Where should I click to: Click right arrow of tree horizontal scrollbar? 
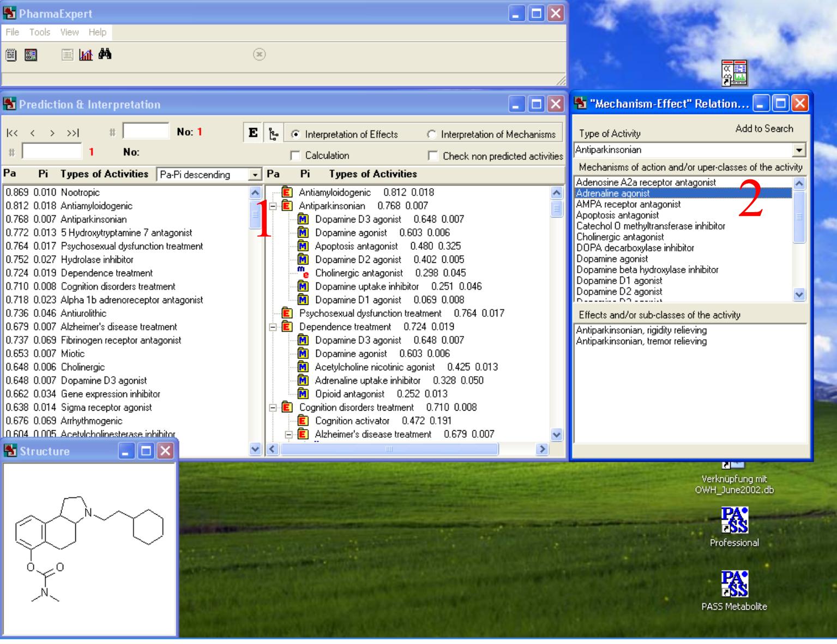coord(542,449)
